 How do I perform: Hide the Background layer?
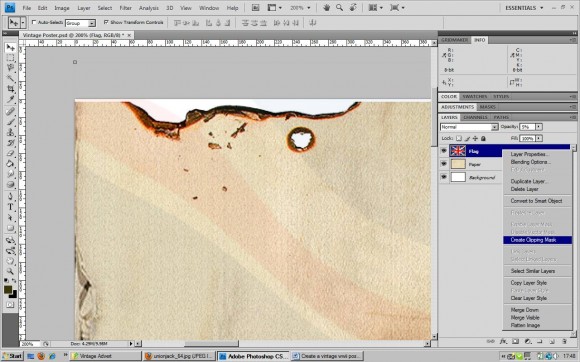[444, 177]
